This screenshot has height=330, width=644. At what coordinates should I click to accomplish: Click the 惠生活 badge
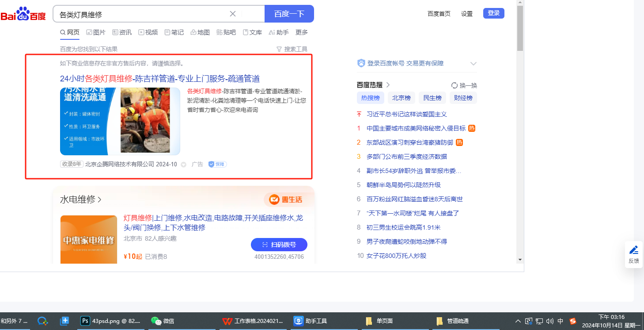(x=286, y=200)
